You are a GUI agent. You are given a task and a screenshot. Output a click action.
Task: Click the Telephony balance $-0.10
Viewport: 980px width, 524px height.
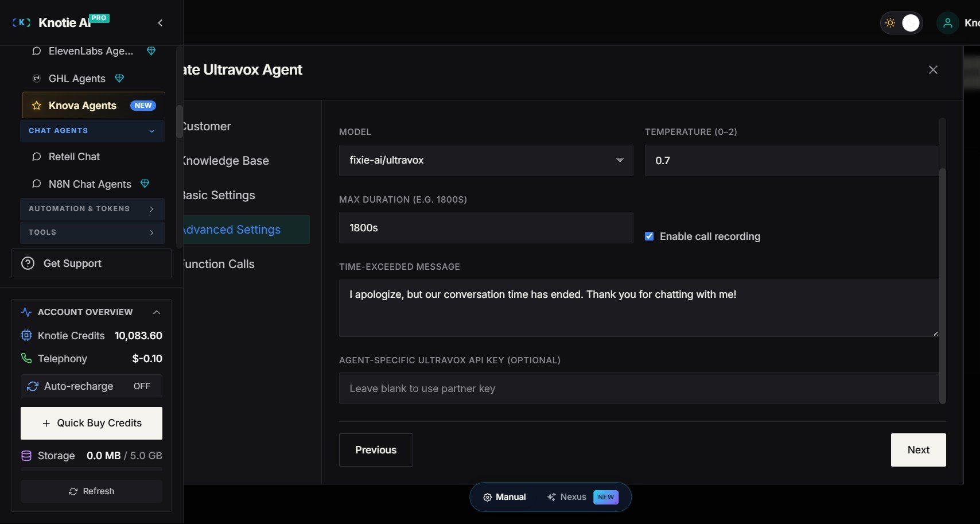click(x=147, y=358)
